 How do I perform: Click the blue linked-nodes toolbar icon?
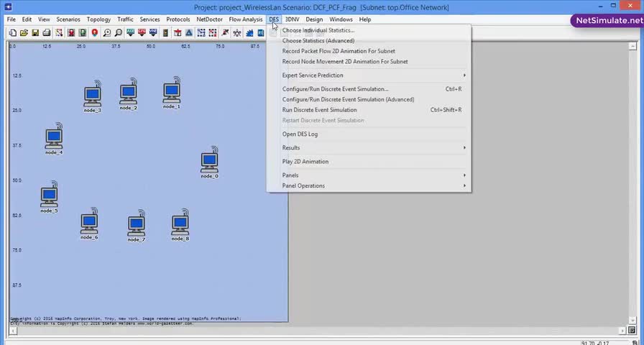coord(201,33)
